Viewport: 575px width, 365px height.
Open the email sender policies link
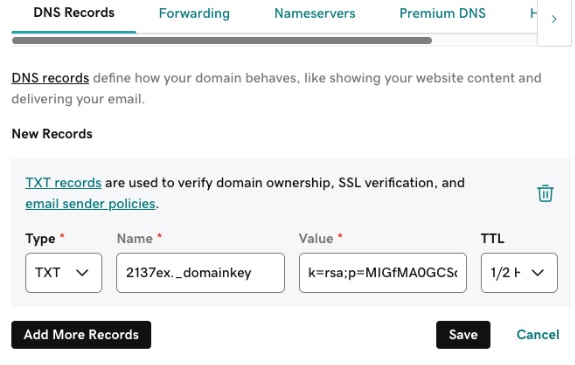coord(90,204)
